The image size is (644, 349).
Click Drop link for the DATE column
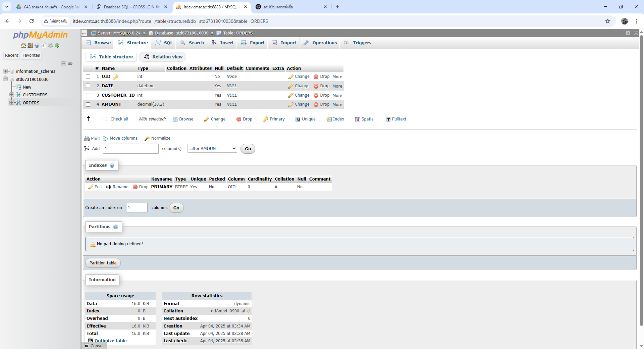(x=322, y=86)
